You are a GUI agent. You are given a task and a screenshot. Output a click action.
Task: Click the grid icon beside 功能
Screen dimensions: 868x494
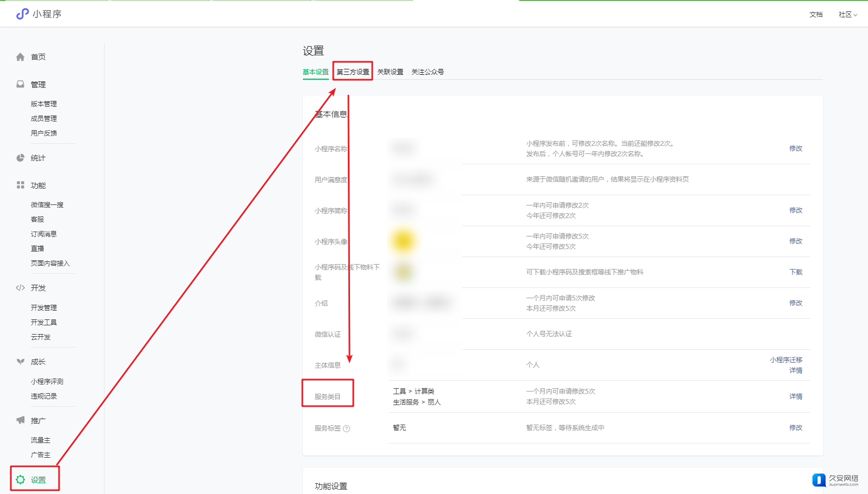[x=21, y=185]
